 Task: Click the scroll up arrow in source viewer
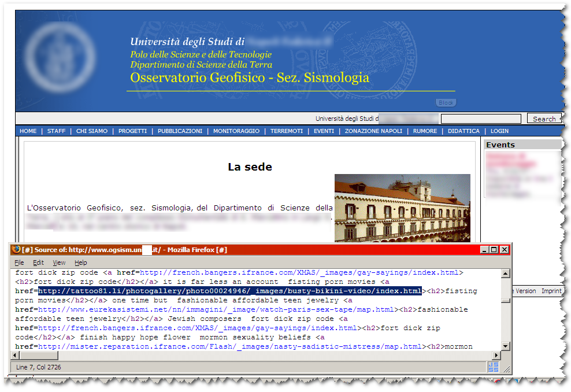(506, 274)
